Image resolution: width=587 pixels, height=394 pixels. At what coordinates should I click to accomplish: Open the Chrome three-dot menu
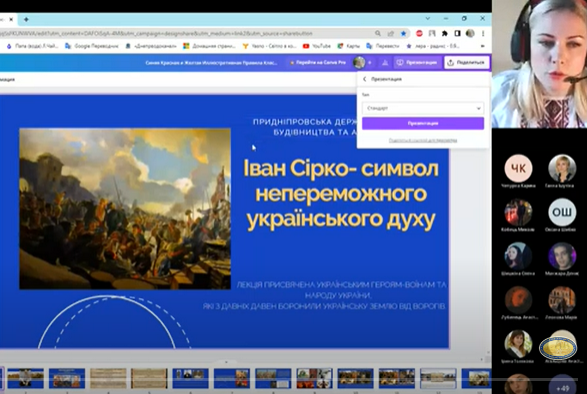click(483, 34)
